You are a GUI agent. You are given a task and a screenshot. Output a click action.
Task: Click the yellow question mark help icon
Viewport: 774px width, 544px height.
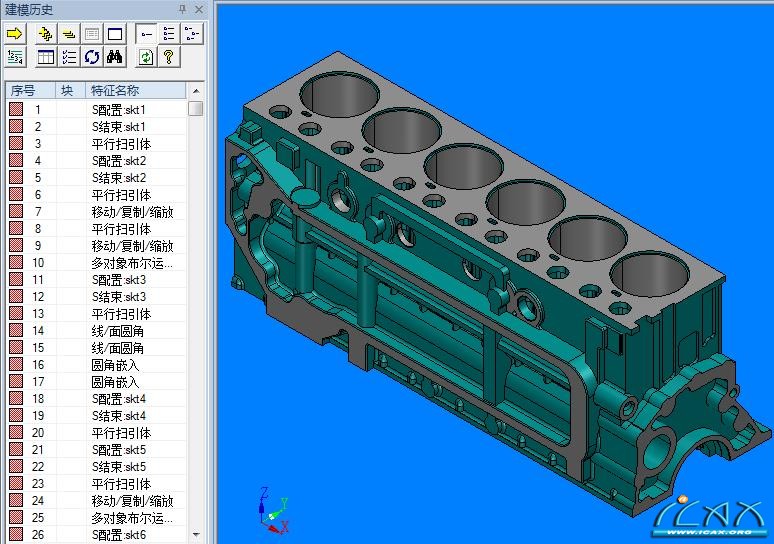(x=169, y=57)
